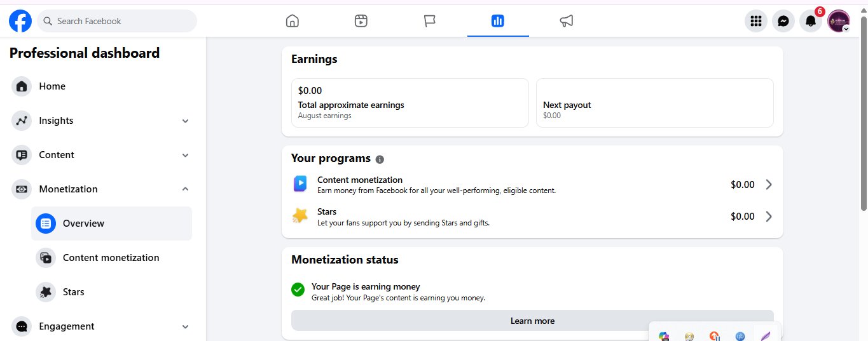Image resolution: width=868 pixels, height=341 pixels.
Task: Open the Next payout card
Action: (x=655, y=103)
